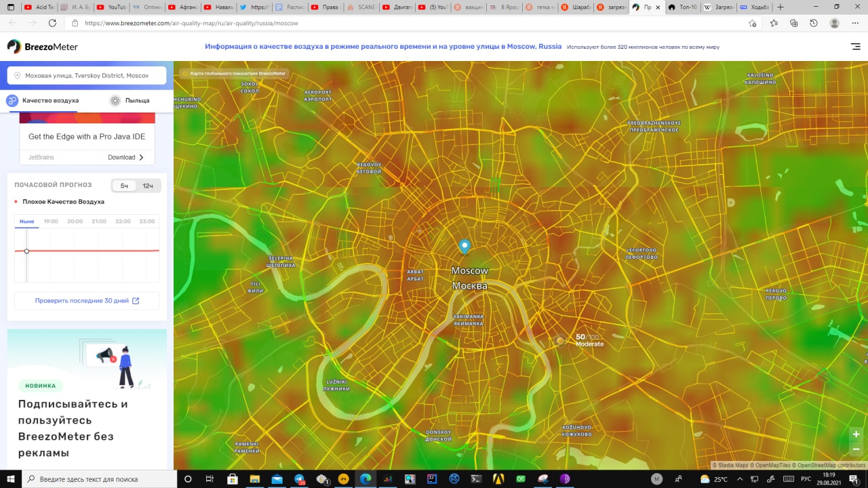868x488 pixels.
Task: Open the Mail app from taskbar
Action: pyautogui.click(x=277, y=479)
